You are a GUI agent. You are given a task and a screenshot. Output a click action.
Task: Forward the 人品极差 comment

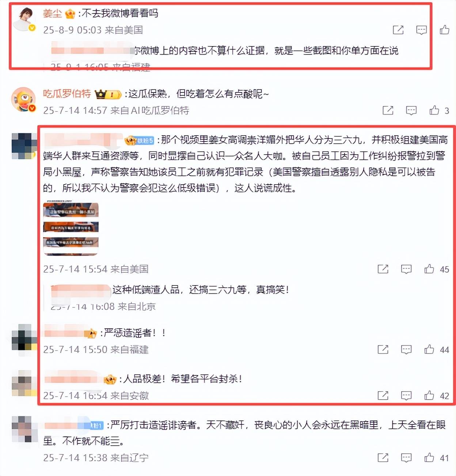pos(383,396)
